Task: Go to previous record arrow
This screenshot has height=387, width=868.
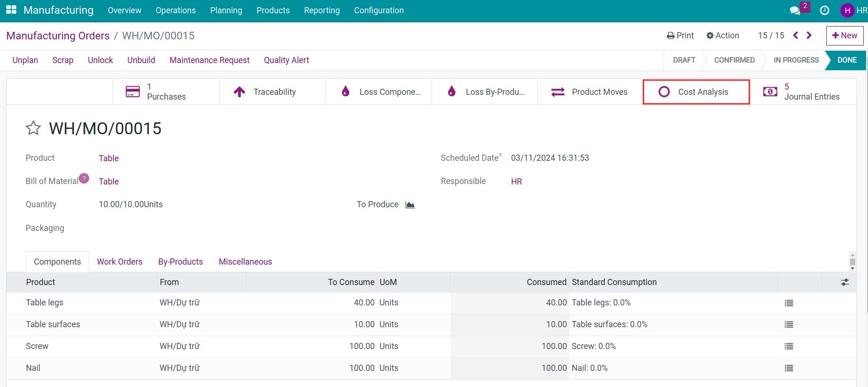Action: point(796,35)
